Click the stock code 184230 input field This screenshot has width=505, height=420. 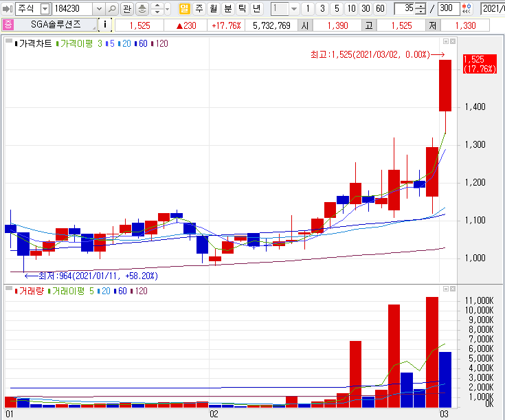point(73,9)
